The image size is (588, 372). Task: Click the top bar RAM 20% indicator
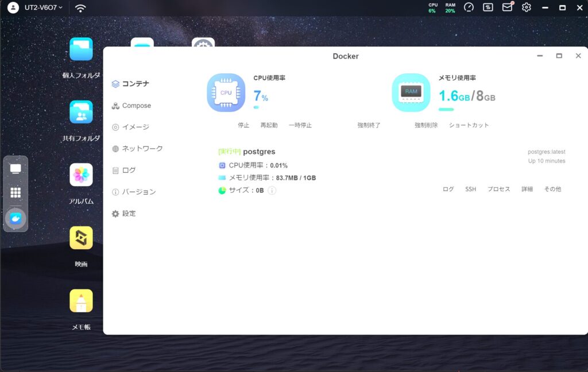coord(450,8)
